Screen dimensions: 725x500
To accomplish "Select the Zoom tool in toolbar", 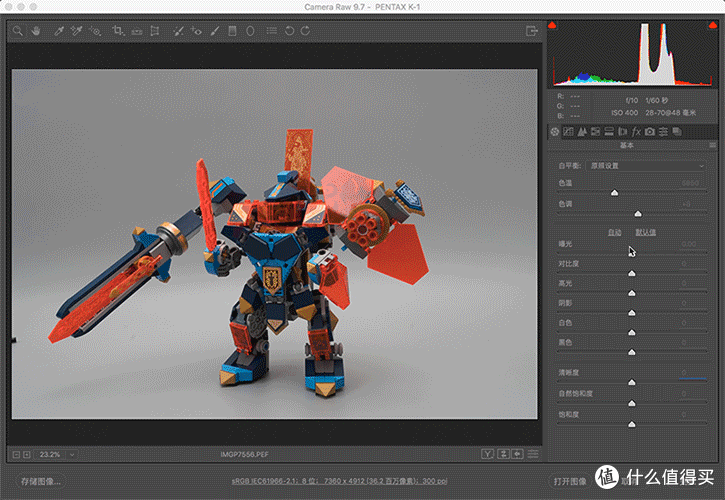I will 18,31.
